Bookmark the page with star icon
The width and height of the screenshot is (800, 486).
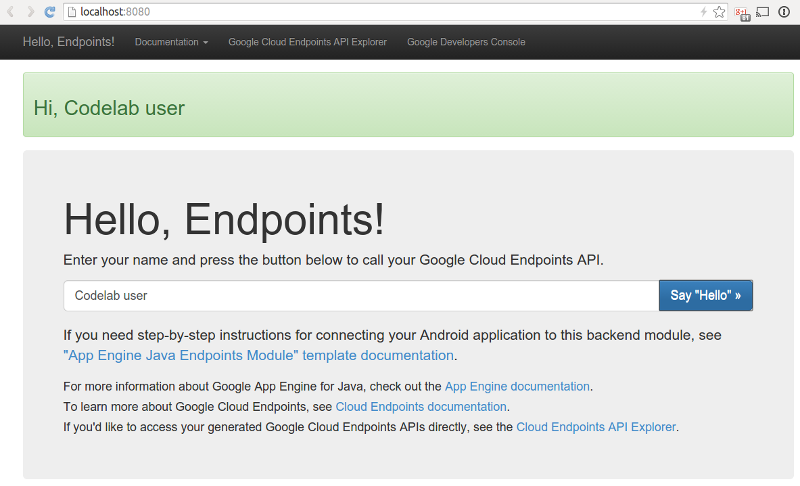pos(719,12)
